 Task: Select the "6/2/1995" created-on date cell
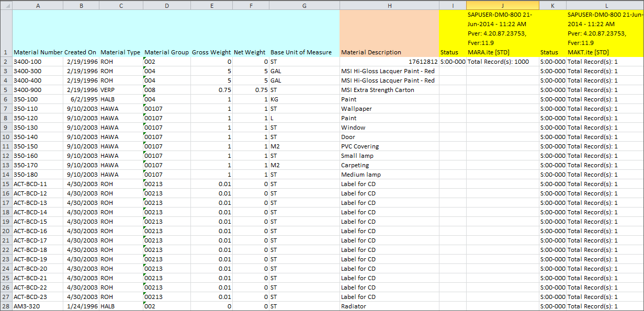81,99
